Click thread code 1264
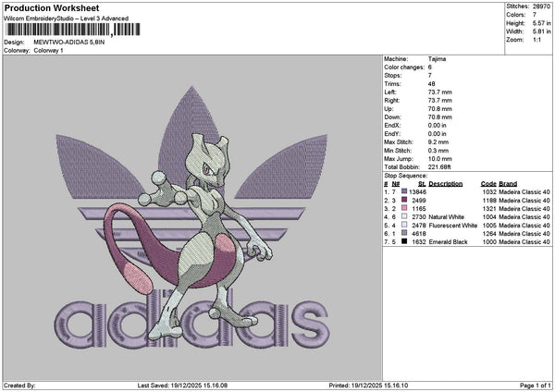The height and width of the screenshot is (392, 555). 489,234
